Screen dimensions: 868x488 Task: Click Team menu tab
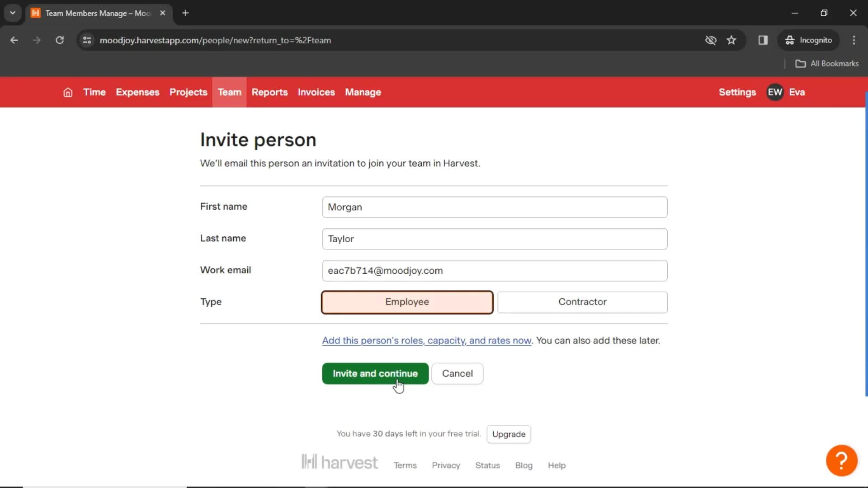tap(229, 92)
